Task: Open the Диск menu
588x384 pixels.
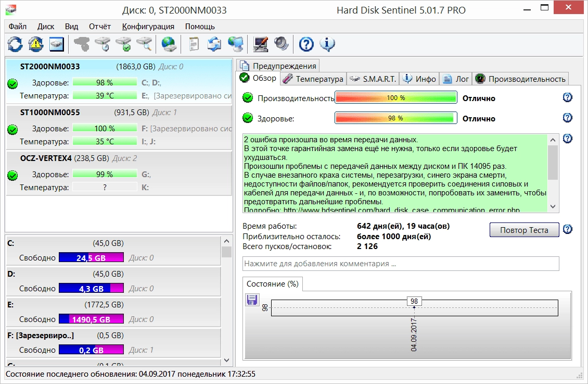Action: [46, 26]
